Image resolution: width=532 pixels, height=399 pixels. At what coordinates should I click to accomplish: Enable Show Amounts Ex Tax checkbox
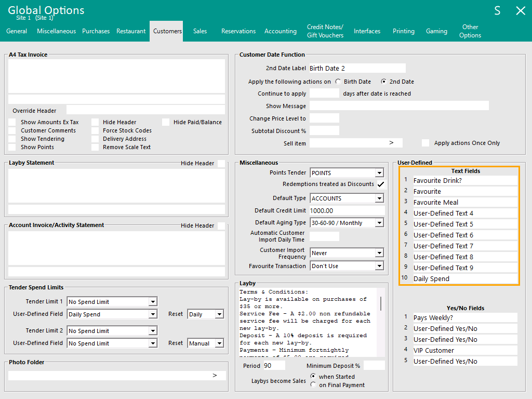click(12, 123)
